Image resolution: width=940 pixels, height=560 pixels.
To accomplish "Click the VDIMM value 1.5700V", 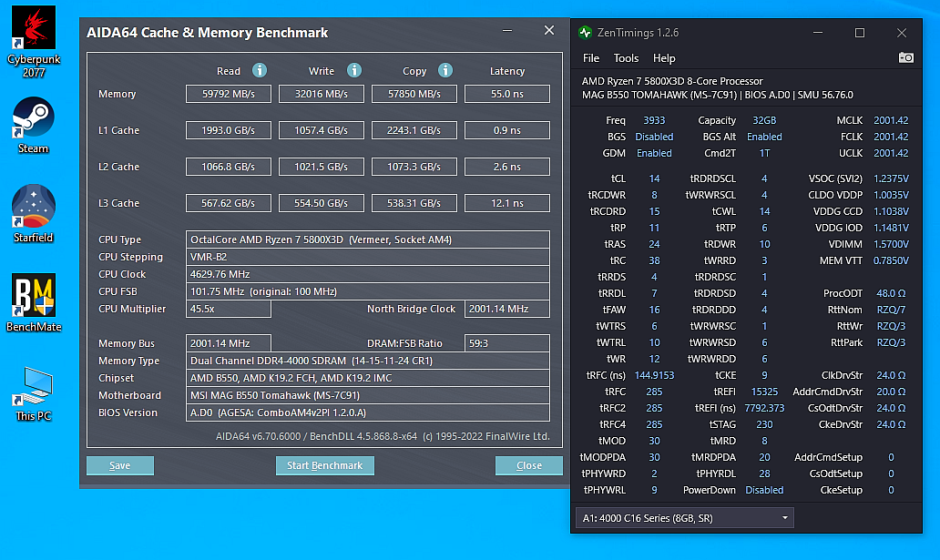I will click(891, 244).
